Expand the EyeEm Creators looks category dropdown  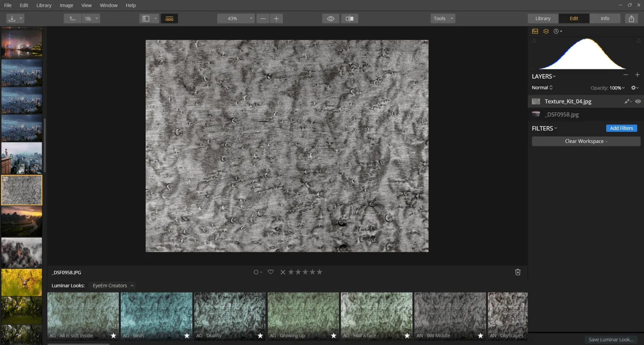click(113, 286)
